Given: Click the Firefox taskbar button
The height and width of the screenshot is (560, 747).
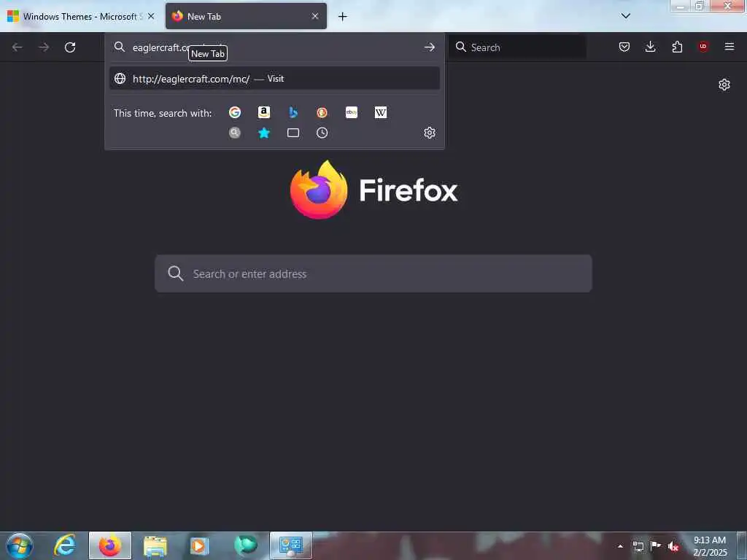Looking at the screenshot, I should [110, 545].
